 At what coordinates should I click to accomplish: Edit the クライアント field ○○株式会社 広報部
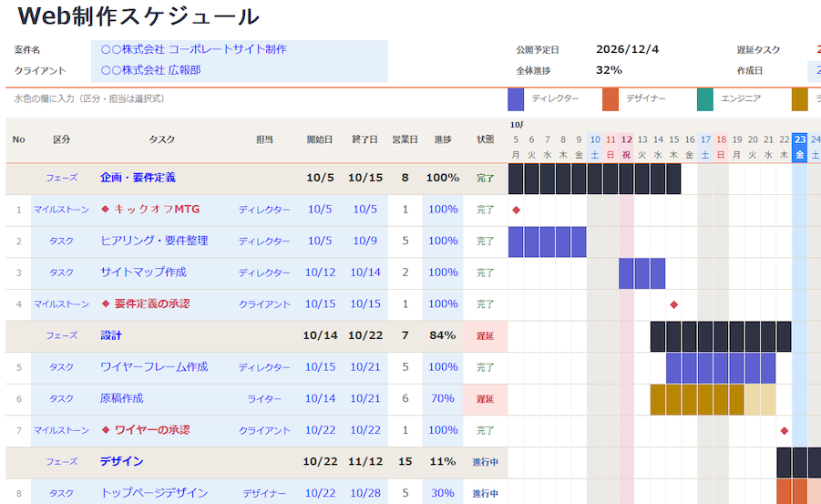(240, 71)
